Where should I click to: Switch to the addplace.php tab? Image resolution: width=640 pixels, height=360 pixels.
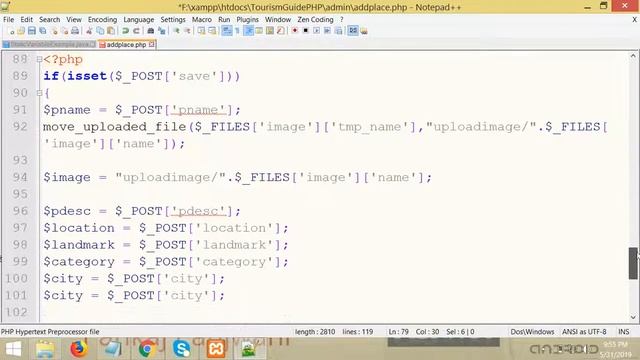pyautogui.click(x=126, y=44)
